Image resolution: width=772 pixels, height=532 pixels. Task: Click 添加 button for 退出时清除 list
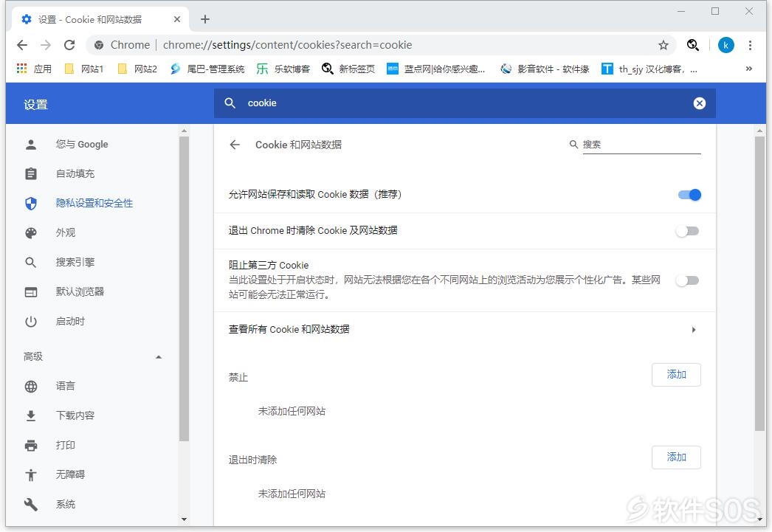(x=676, y=457)
